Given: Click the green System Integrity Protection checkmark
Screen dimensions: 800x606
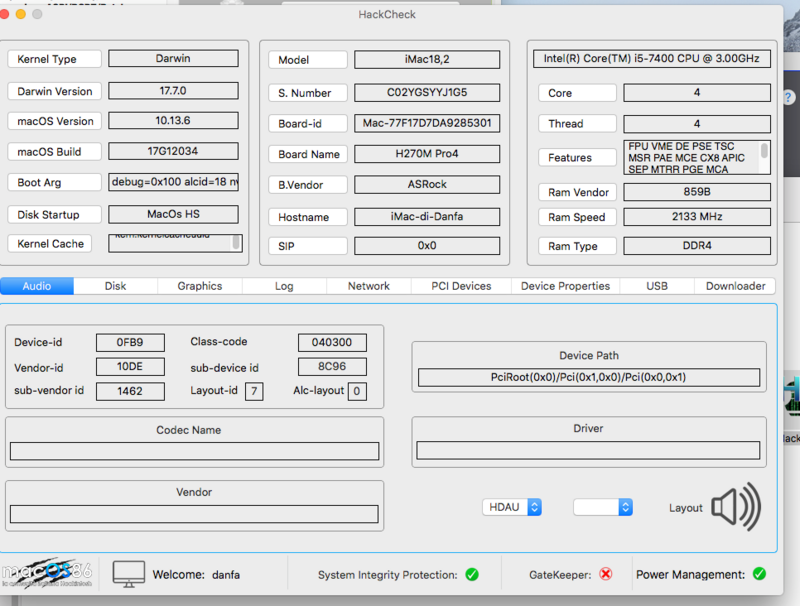Looking at the screenshot, I should [x=472, y=575].
